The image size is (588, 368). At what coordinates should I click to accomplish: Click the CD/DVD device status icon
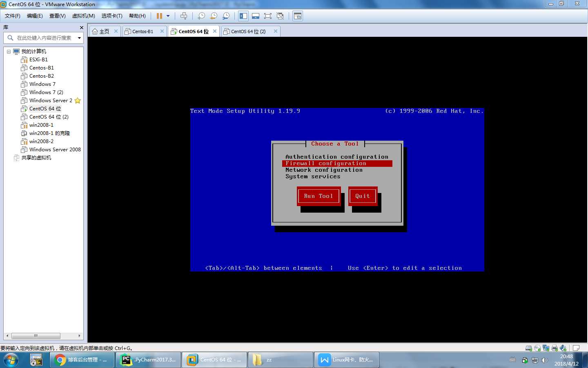pyautogui.click(x=537, y=348)
